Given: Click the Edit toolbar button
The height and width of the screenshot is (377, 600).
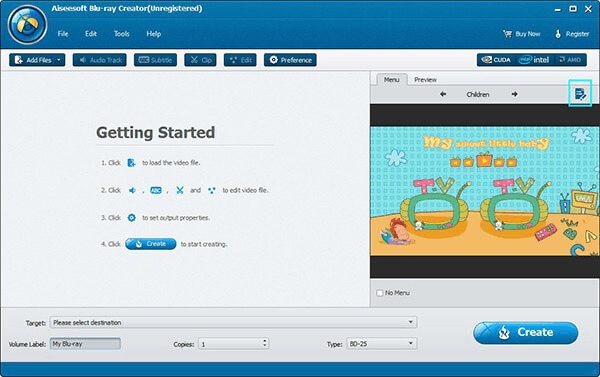Looking at the screenshot, I should pyautogui.click(x=240, y=60).
